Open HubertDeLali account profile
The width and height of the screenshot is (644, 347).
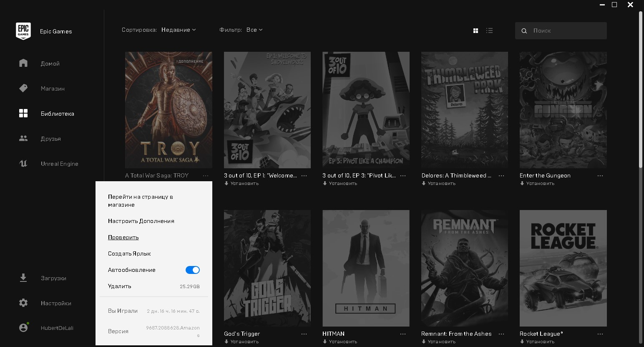(57, 328)
